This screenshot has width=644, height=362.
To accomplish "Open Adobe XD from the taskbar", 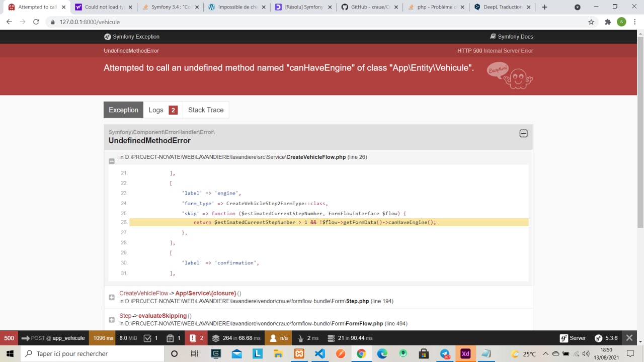I will [465, 353].
